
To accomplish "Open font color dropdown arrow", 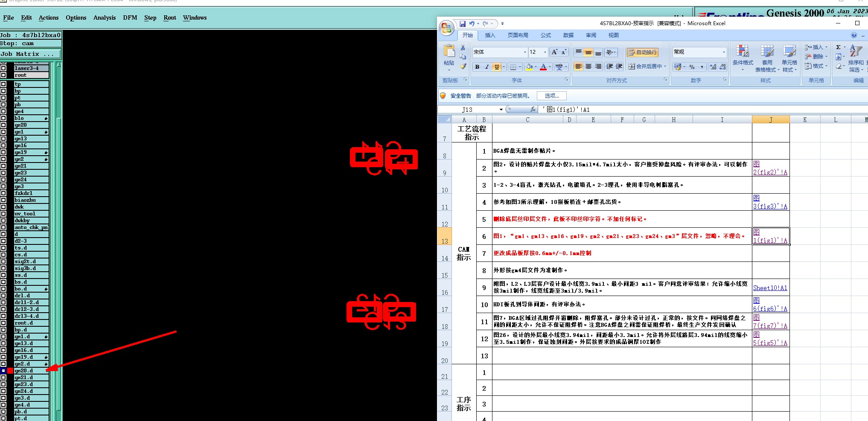I will 550,67.
